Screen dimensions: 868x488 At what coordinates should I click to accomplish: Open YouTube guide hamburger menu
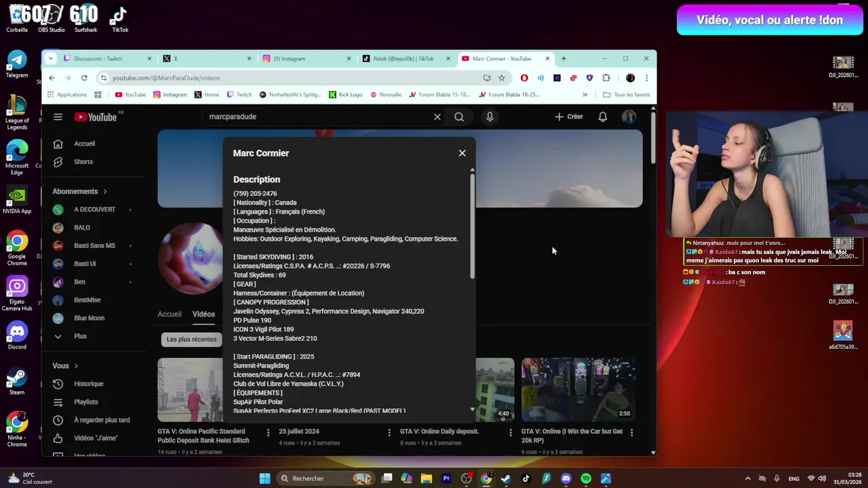[x=58, y=117]
